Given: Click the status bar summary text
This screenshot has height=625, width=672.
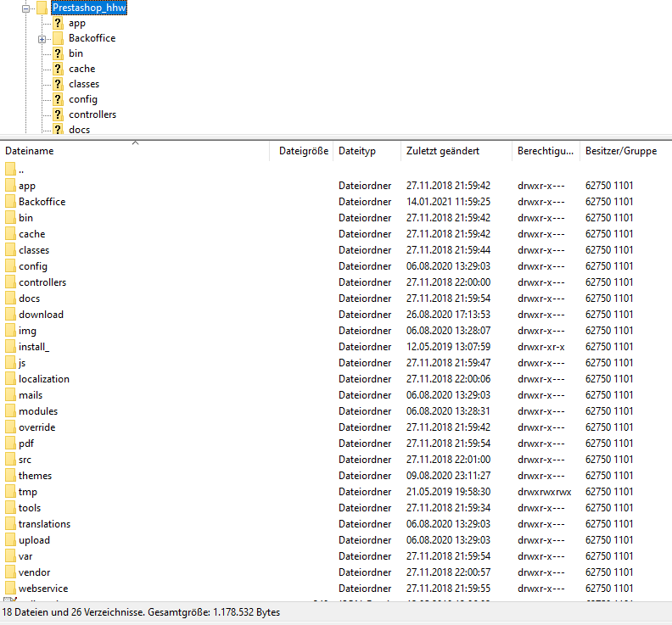Looking at the screenshot, I should (141, 612).
